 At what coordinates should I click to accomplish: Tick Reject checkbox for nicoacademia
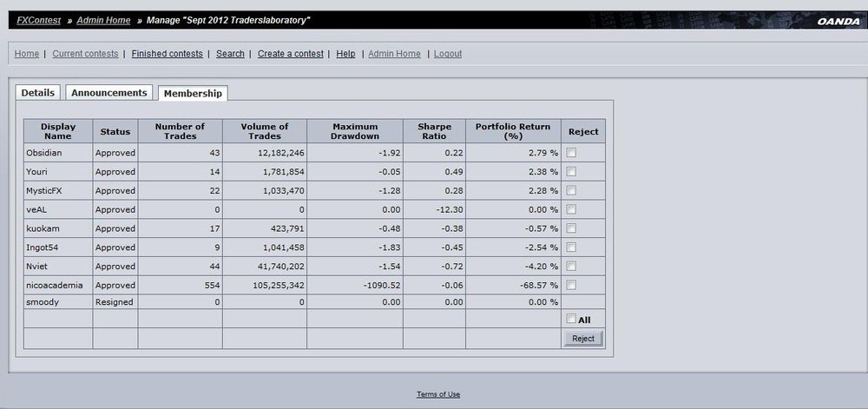(571, 285)
